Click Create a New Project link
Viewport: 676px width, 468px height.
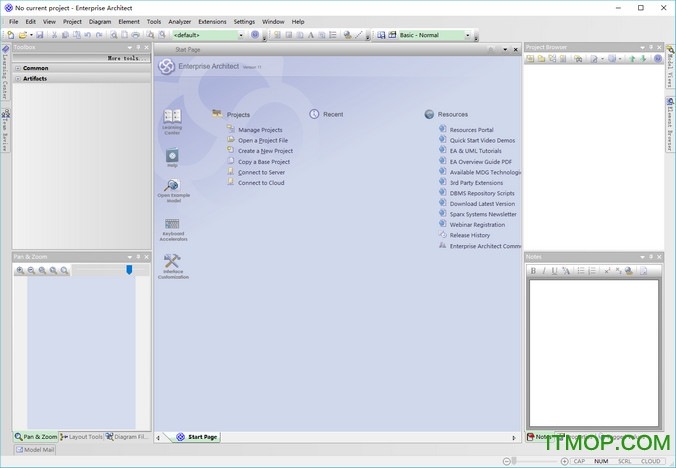(x=266, y=151)
